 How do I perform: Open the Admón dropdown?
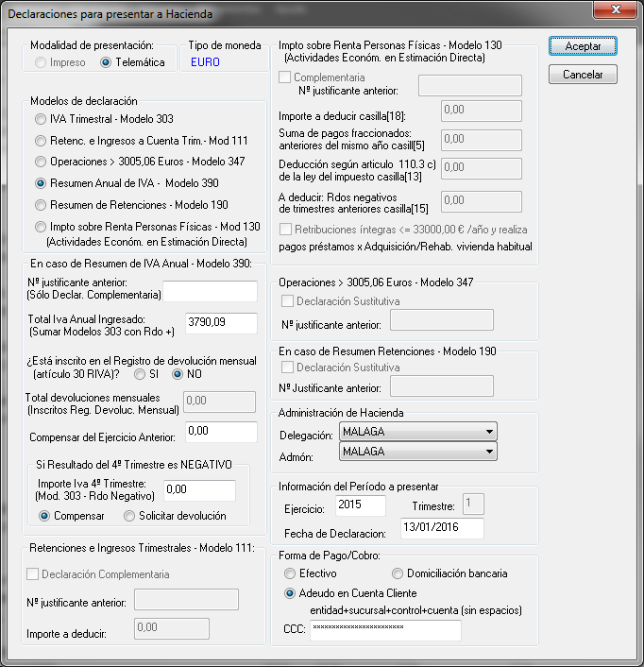point(418,452)
